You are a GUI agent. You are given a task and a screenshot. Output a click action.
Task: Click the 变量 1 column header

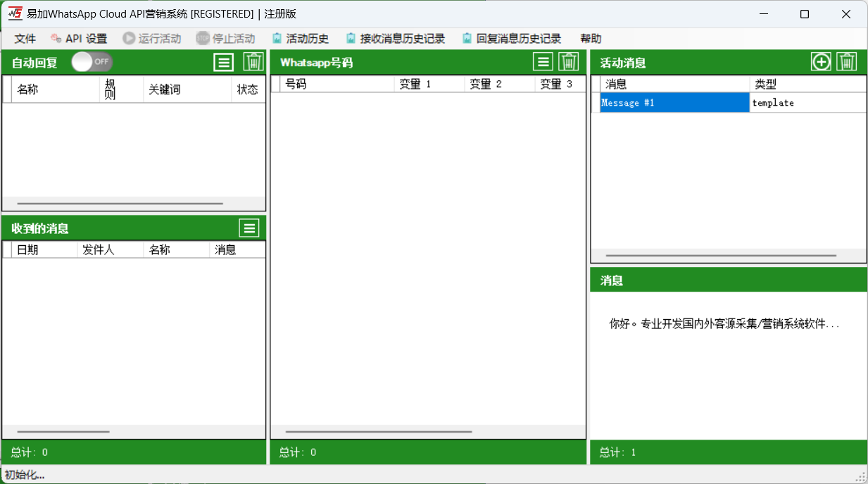tap(429, 85)
